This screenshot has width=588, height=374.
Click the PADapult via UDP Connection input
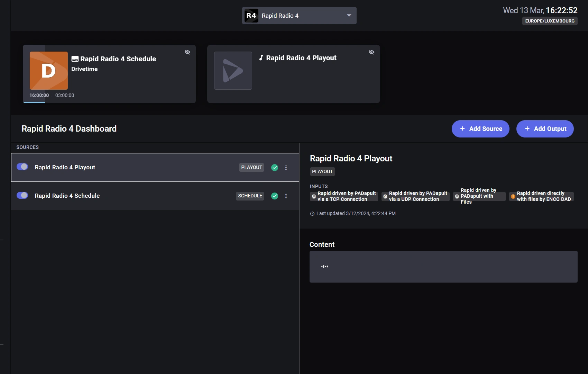(x=415, y=196)
